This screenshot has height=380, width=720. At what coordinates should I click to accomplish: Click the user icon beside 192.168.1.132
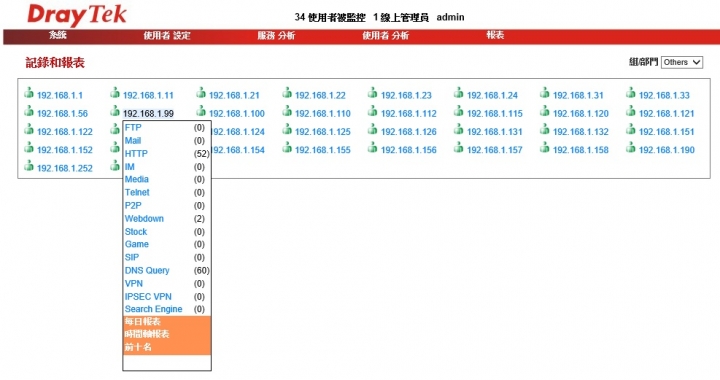click(545, 129)
